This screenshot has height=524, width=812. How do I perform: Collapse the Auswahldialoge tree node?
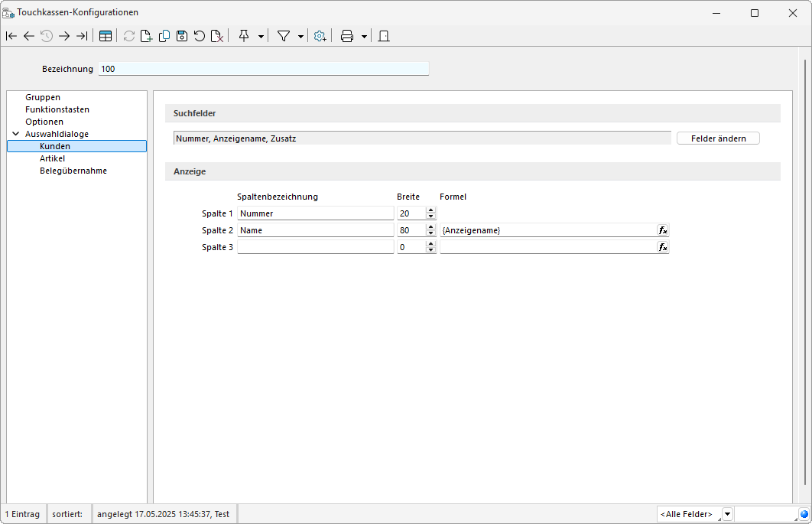click(15, 134)
